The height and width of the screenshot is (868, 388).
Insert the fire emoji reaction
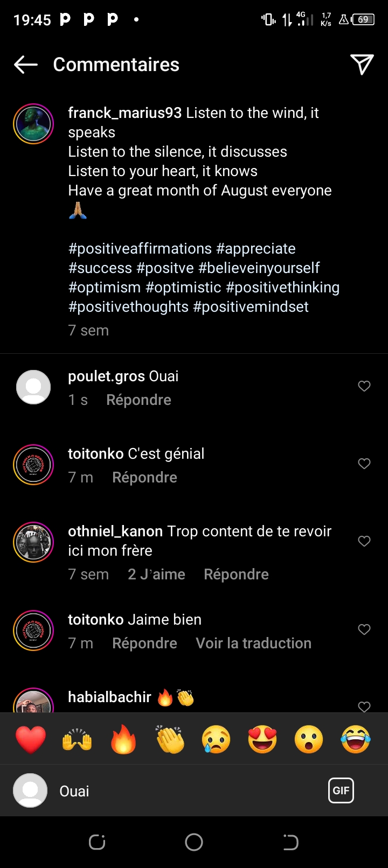point(123,739)
